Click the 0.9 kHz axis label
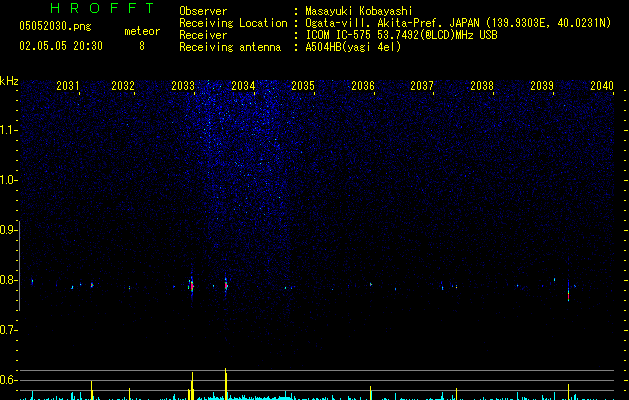 click(8, 230)
